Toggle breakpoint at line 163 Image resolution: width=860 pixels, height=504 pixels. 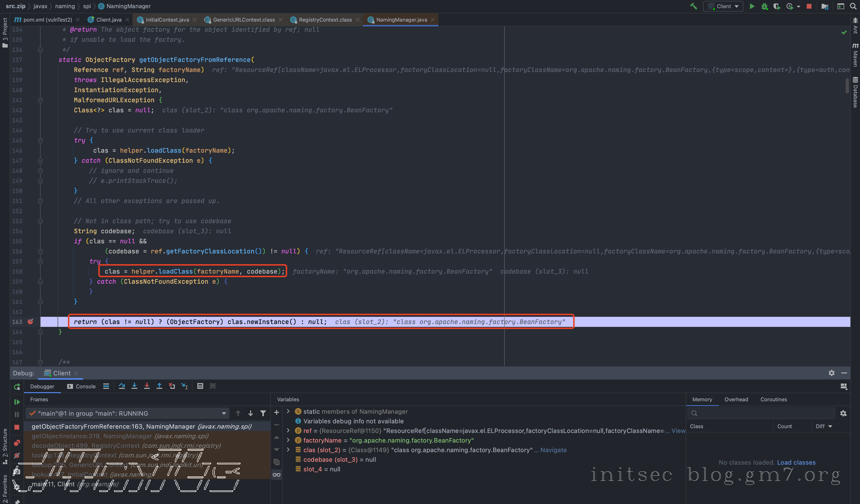31,321
